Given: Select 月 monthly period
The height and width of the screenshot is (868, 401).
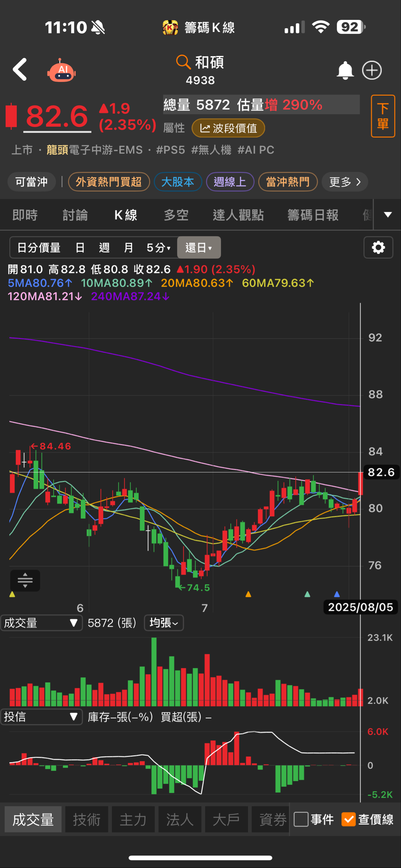Looking at the screenshot, I should pos(129,248).
